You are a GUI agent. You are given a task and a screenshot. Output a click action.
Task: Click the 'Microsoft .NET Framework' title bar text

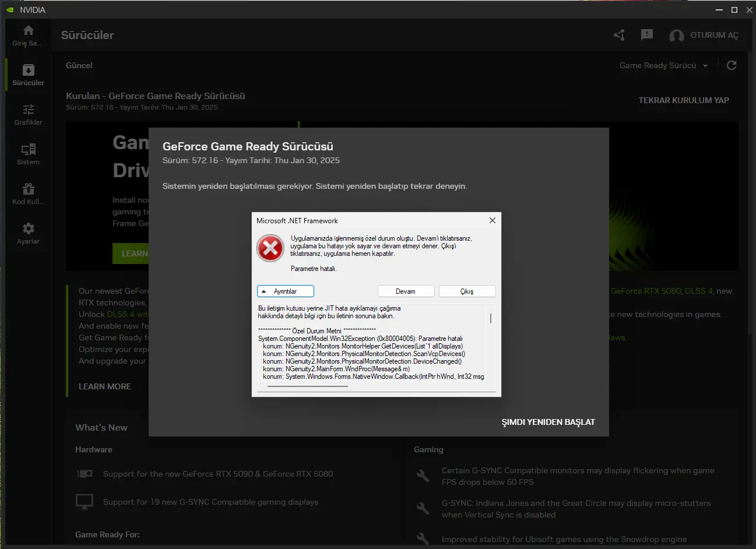(x=297, y=221)
